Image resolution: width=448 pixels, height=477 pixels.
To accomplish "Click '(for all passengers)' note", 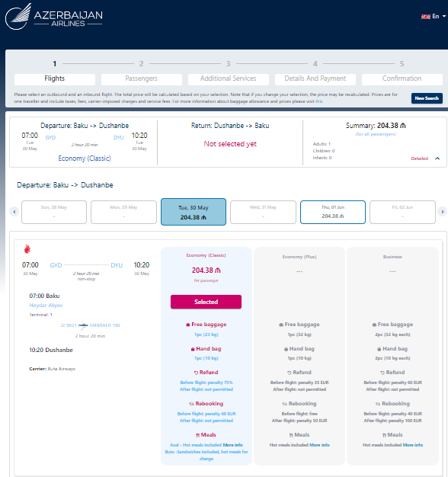I will click(376, 134).
